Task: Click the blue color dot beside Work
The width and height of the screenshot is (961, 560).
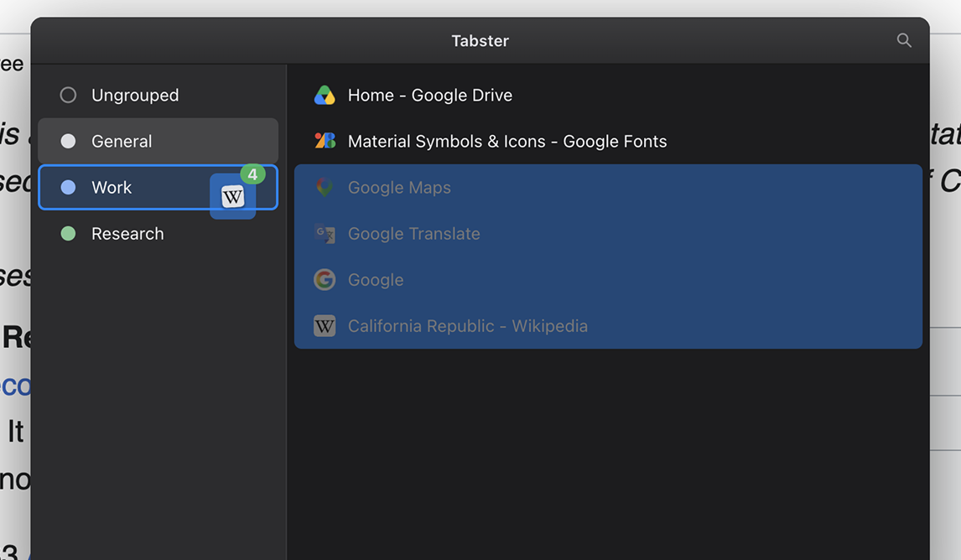Action: [x=68, y=188]
